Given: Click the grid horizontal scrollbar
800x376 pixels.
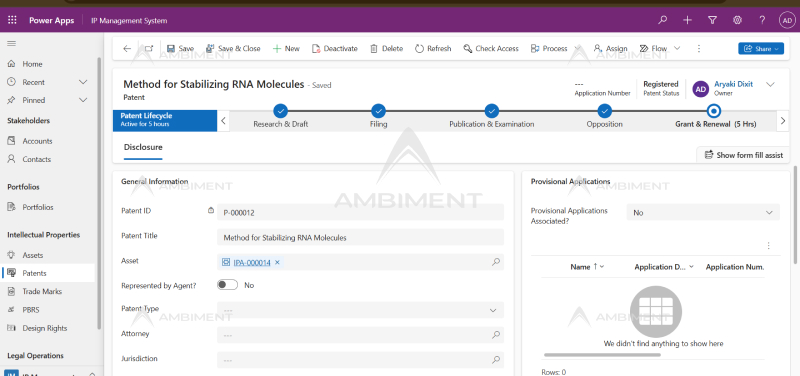Looking at the screenshot, I should point(602,355).
